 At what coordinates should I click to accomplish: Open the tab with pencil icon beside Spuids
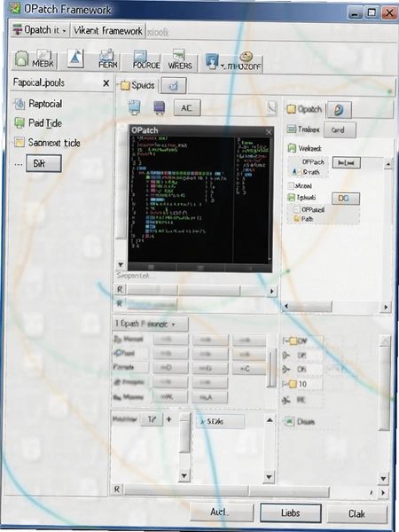tap(174, 86)
